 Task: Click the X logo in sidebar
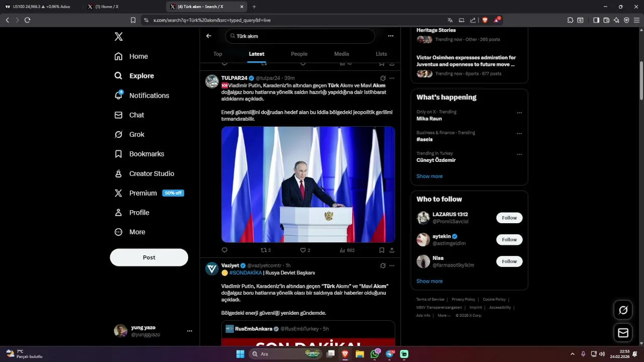(118, 37)
